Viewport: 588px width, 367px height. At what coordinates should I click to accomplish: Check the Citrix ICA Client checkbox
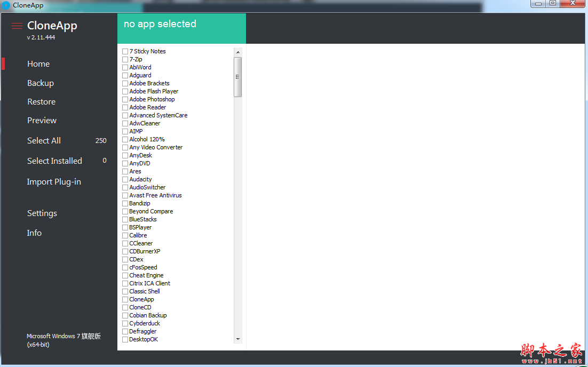125,283
